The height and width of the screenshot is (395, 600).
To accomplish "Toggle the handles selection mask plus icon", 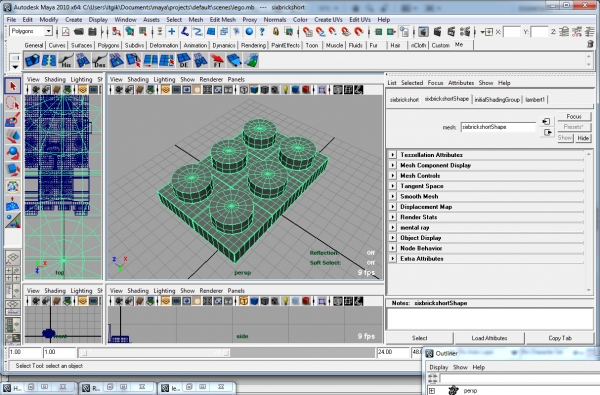I will click(172, 32).
